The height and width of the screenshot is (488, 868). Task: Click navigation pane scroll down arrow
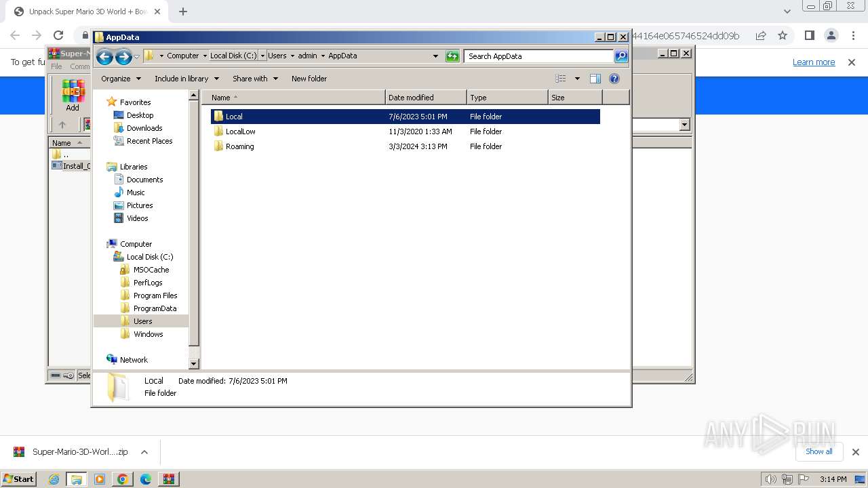pyautogui.click(x=194, y=364)
